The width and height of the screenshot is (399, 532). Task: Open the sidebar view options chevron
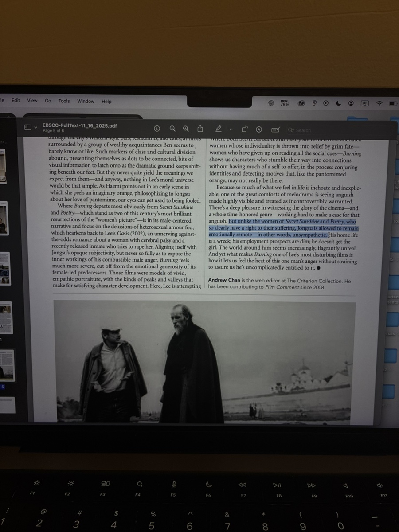(x=35, y=128)
